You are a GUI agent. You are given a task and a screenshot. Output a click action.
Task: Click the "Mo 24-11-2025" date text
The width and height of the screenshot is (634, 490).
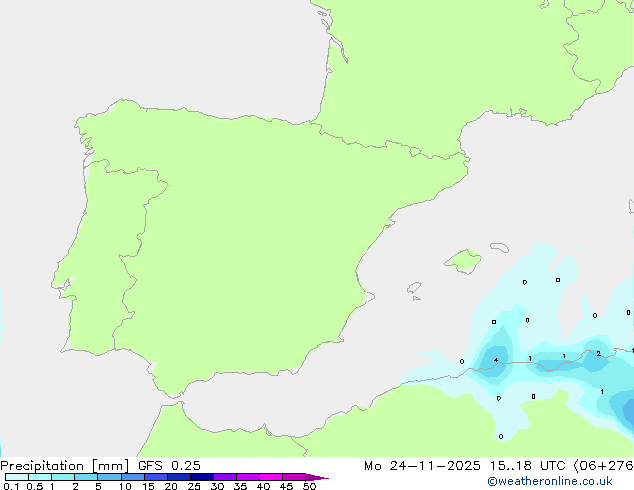pyautogui.click(x=422, y=466)
